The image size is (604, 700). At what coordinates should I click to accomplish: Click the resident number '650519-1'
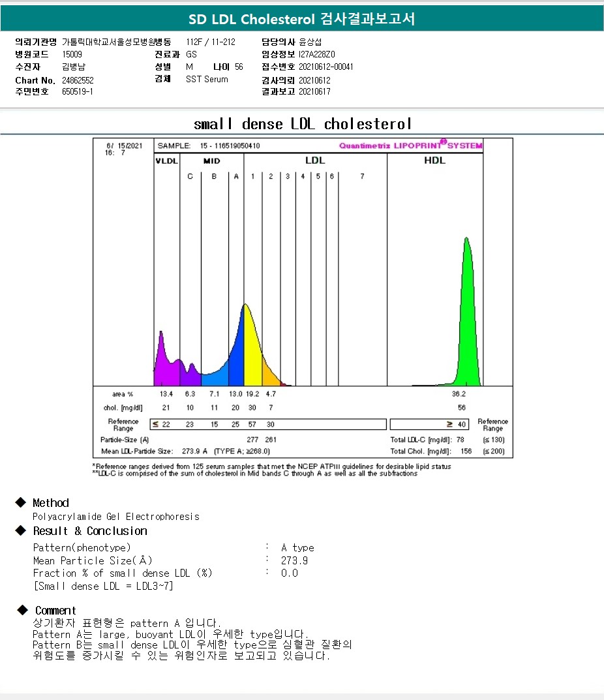78,91
